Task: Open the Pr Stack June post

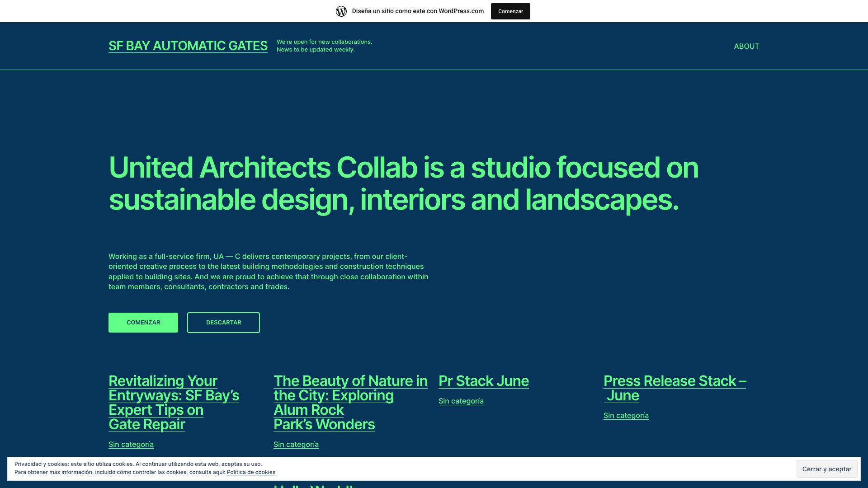Action: click(x=484, y=381)
